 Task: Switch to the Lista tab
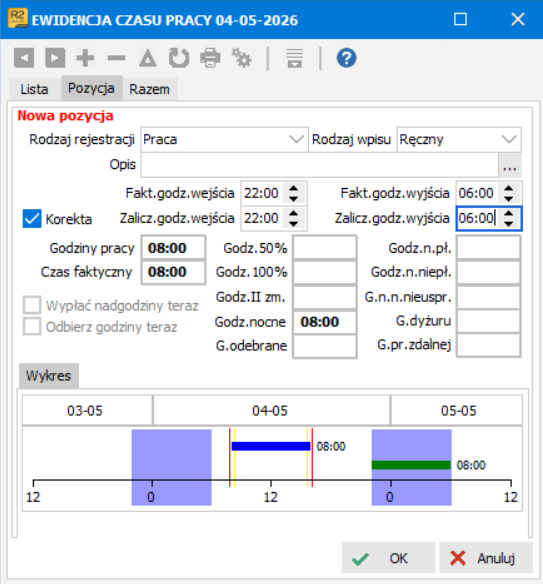[34, 89]
